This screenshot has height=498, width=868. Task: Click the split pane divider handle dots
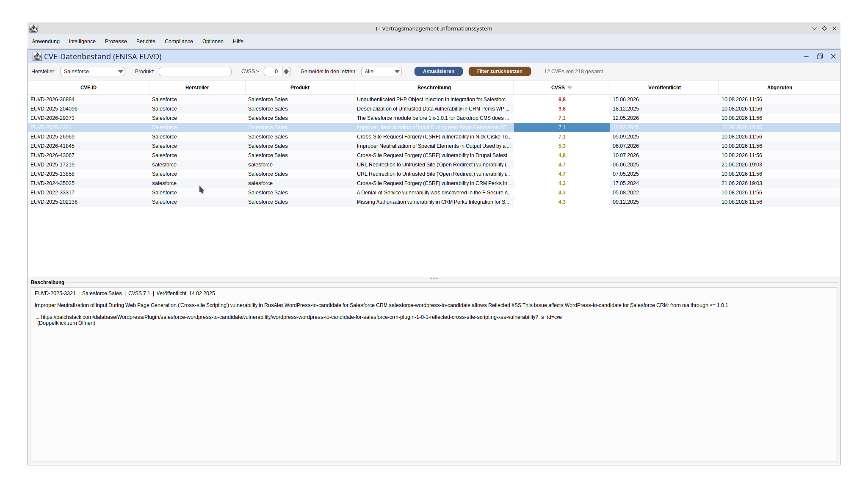point(434,279)
